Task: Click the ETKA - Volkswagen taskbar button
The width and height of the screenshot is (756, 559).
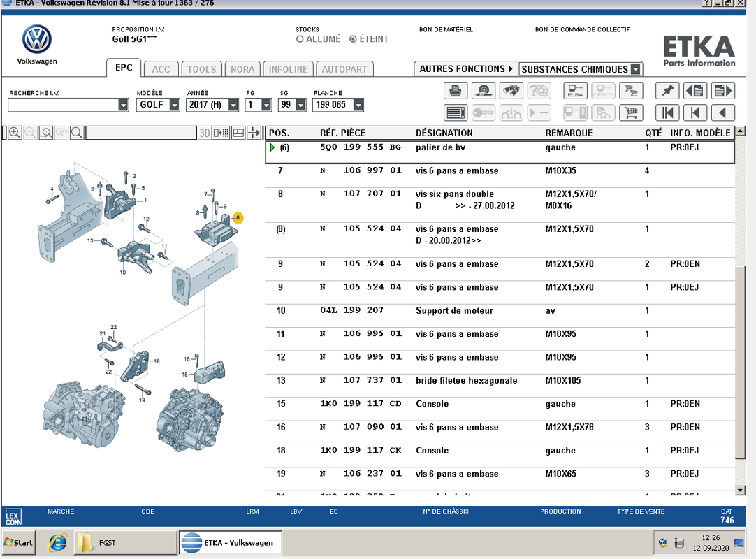Action: point(230,543)
